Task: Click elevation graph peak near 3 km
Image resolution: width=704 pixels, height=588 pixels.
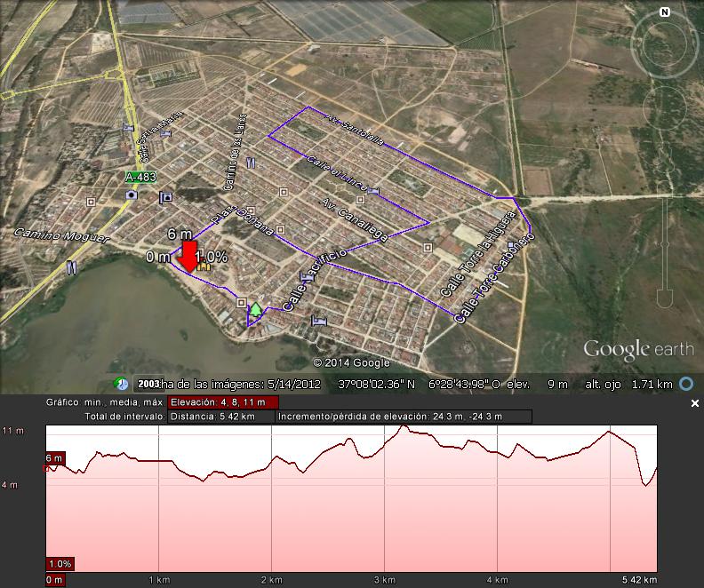Action: point(403,428)
